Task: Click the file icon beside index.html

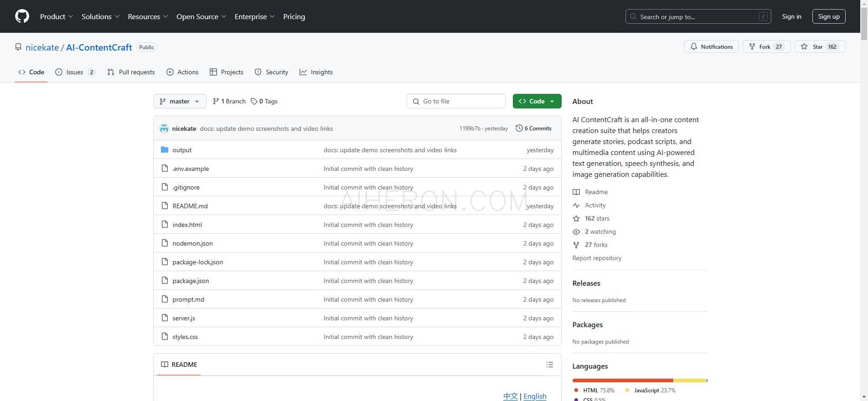Action: click(165, 224)
